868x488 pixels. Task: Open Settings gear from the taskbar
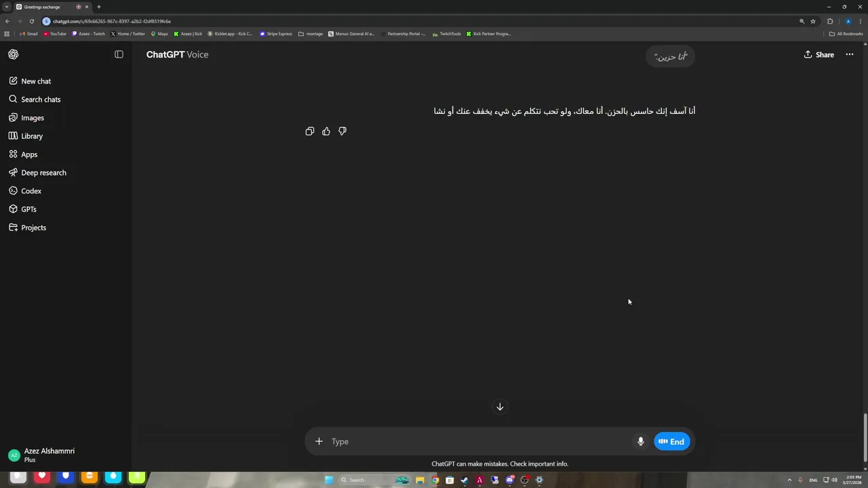pyautogui.click(x=539, y=480)
